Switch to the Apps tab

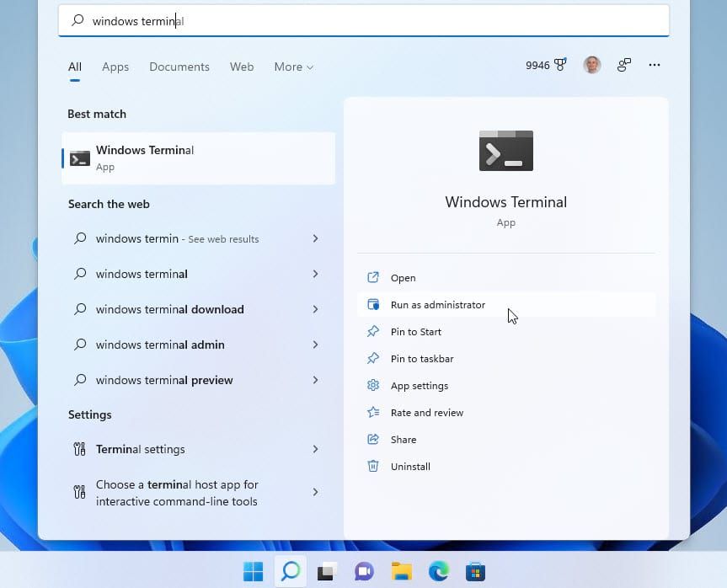click(115, 67)
